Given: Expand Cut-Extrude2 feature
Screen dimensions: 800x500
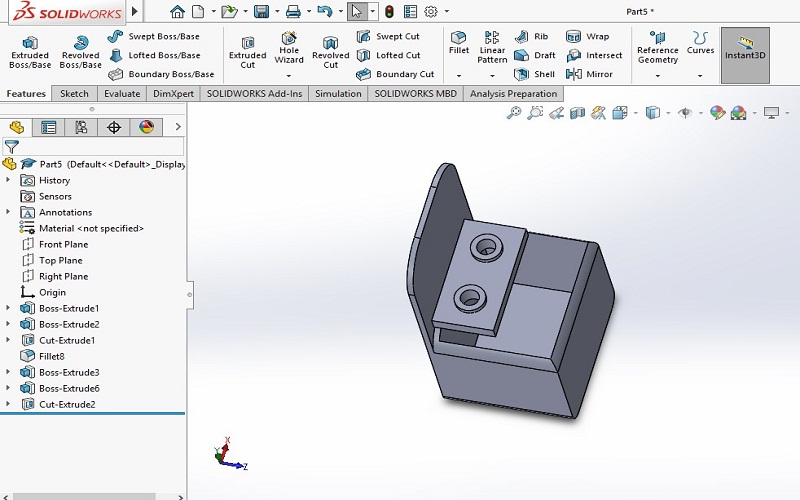Looking at the screenshot, I should 8,404.
